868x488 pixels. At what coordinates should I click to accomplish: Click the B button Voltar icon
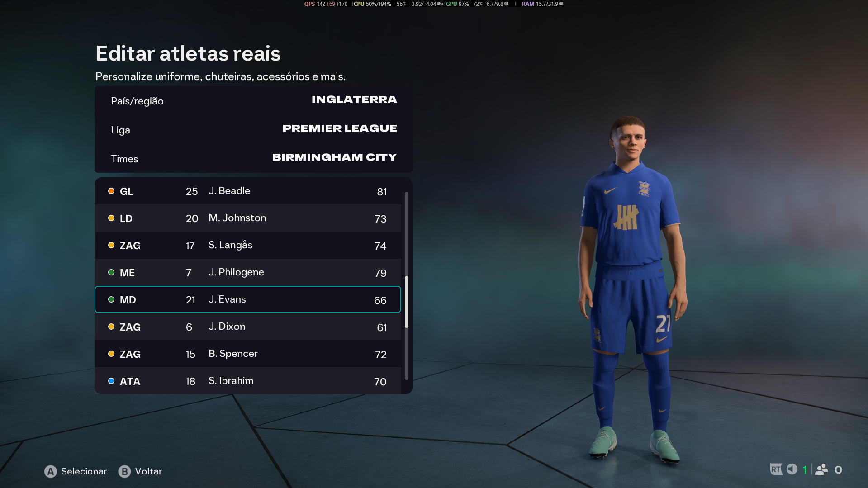(124, 472)
